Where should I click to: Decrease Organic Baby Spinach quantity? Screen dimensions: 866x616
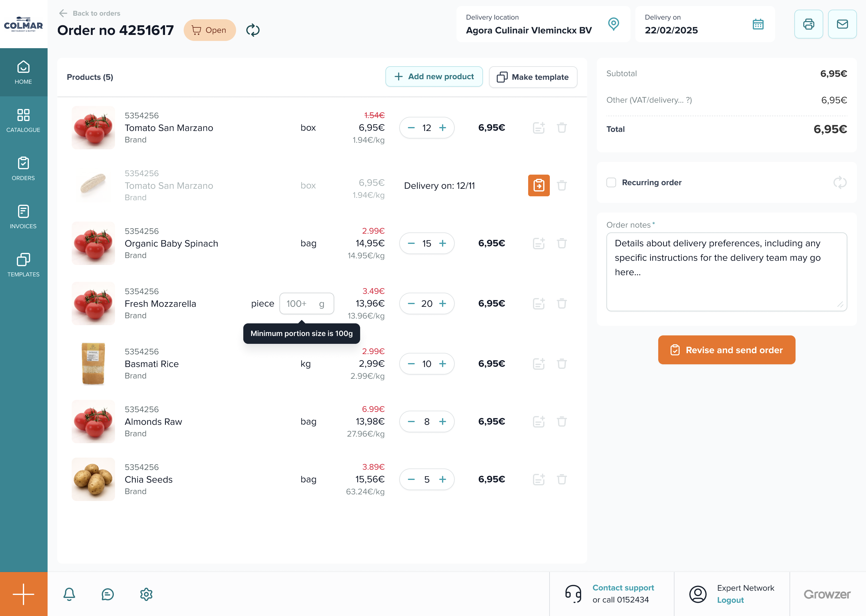(411, 244)
